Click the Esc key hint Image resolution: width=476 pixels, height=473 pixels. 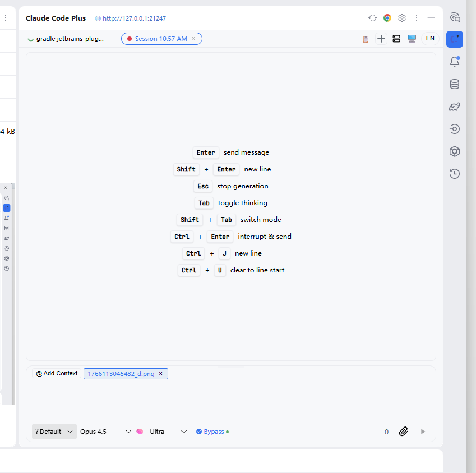[203, 186]
